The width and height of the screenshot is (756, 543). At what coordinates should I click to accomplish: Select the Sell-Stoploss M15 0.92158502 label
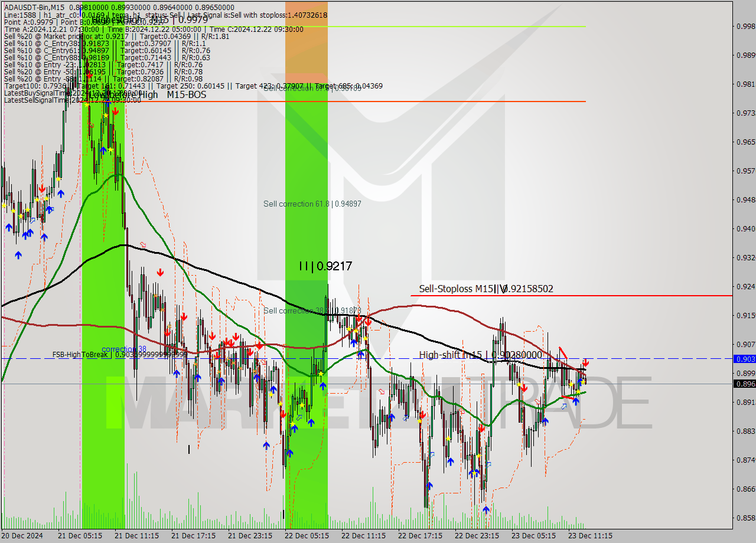pyautogui.click(x=485, y=289)
